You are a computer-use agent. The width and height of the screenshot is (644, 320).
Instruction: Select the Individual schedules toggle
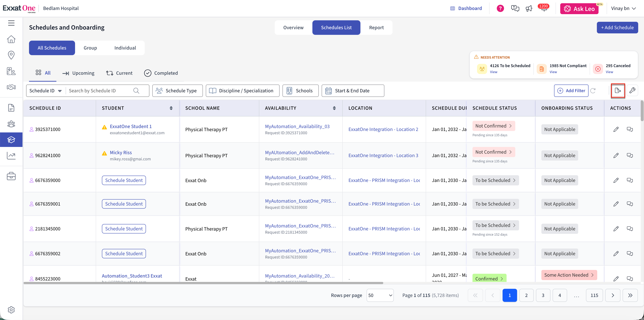[125, 48]
